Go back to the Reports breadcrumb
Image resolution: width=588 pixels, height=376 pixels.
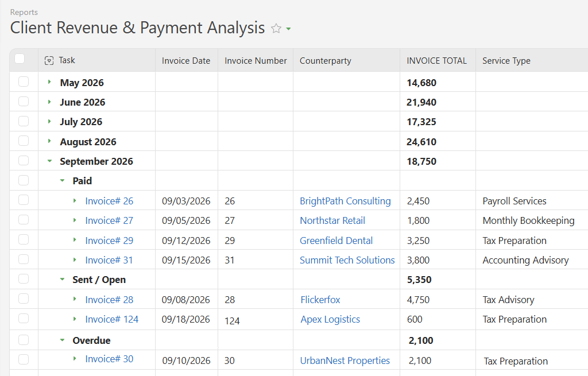pyautogui.click(x=24, y=12)
